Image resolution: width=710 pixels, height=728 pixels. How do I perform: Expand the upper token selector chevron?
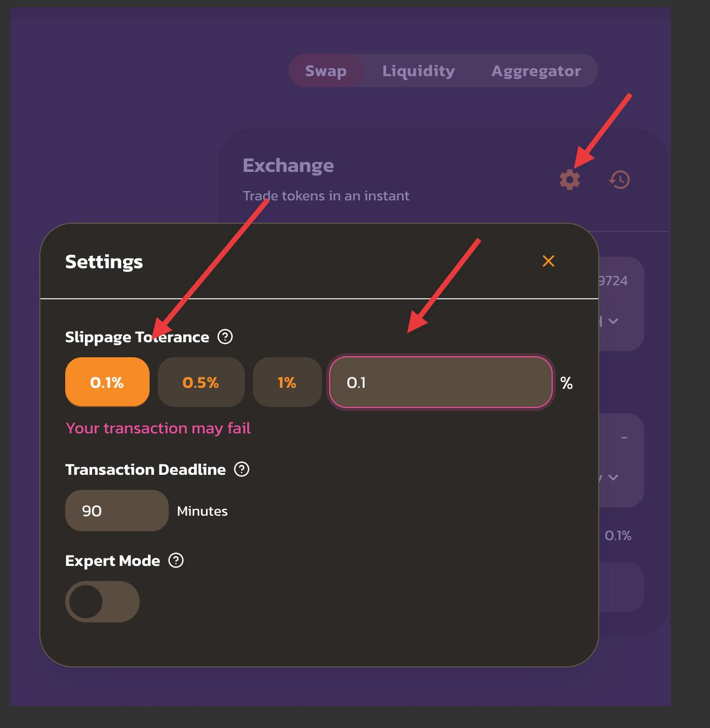click(x=613, y=321)
